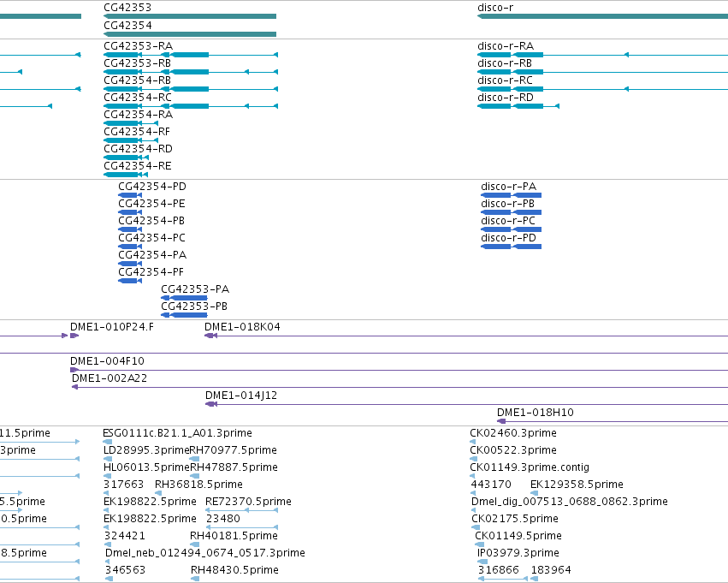The image size is (728, 583).
Task: Select the CG42354 gene label
Action: click(x=127, y=25)
